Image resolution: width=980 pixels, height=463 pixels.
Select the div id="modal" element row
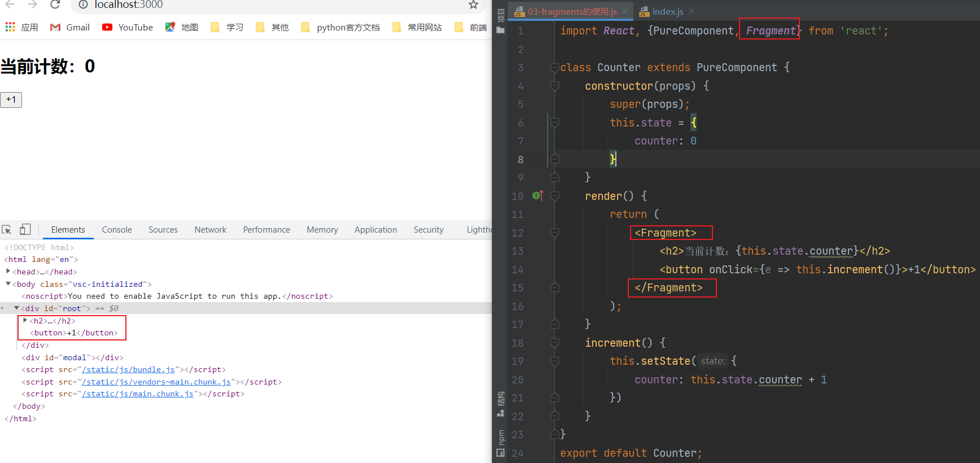72,357
